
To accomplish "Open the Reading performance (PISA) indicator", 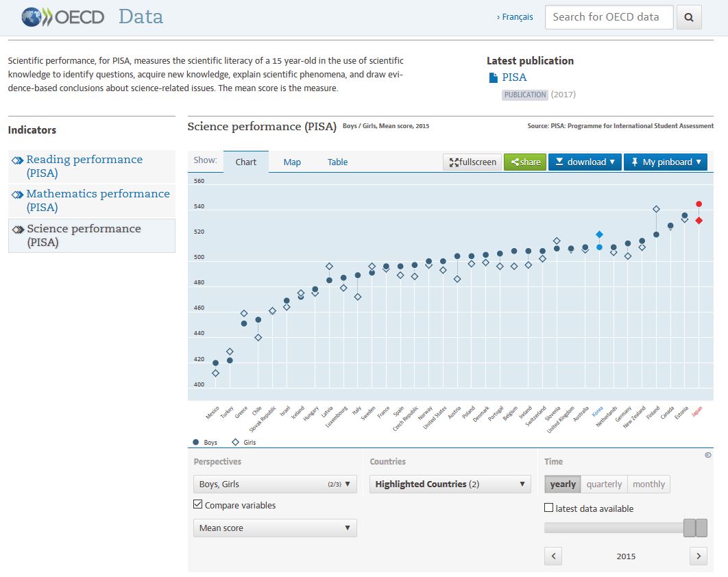I will [x=84, y=166].
